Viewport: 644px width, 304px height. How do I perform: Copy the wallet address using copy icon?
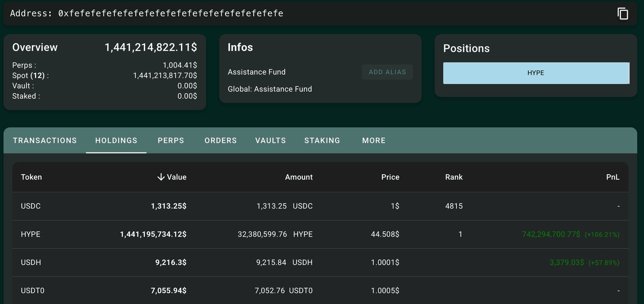[623, 13]
